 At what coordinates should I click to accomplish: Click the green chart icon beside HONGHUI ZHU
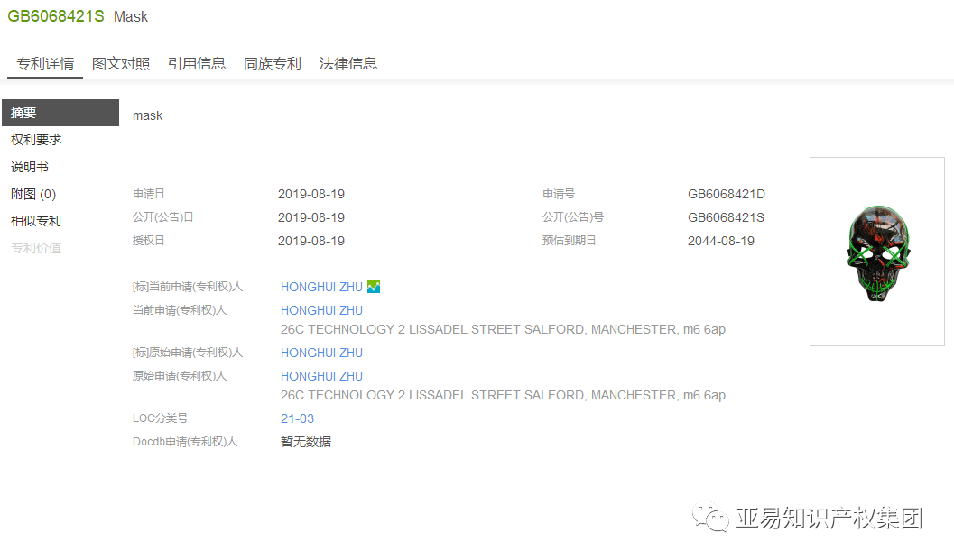pos(374,287)
